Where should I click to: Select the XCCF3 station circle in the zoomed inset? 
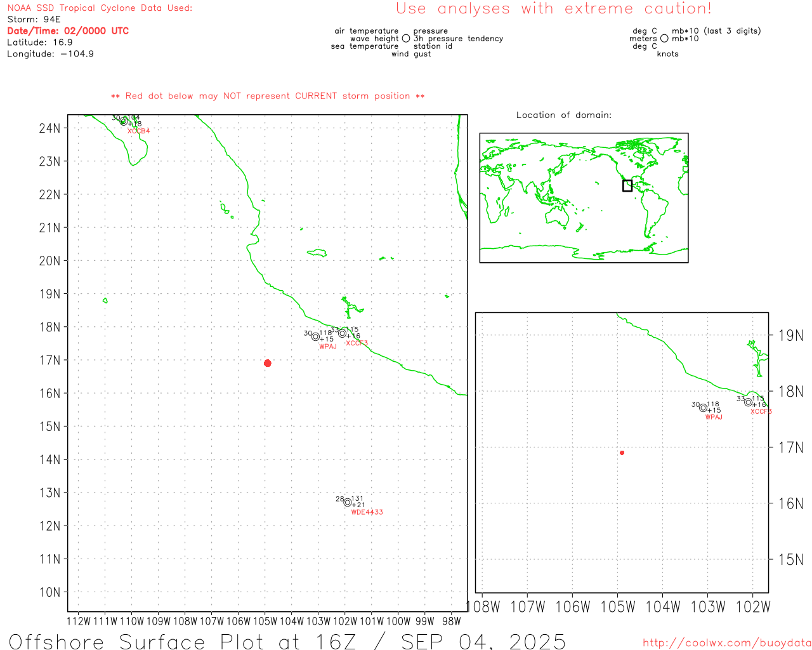pyautogui.click(x=749, y=402)
